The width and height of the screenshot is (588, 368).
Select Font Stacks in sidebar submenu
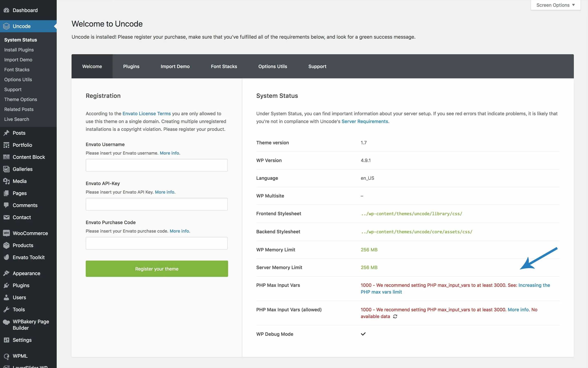[17, 70]
